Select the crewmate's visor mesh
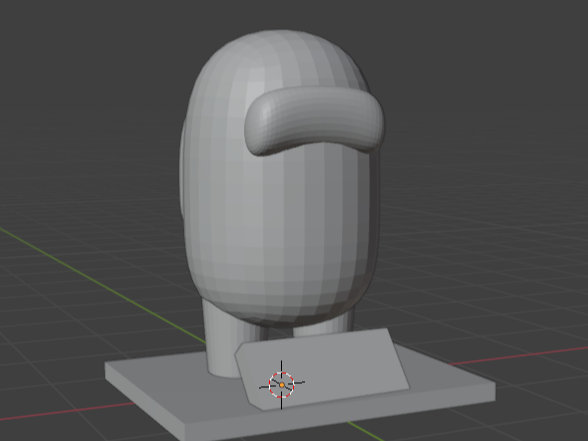 coord(314,120)
